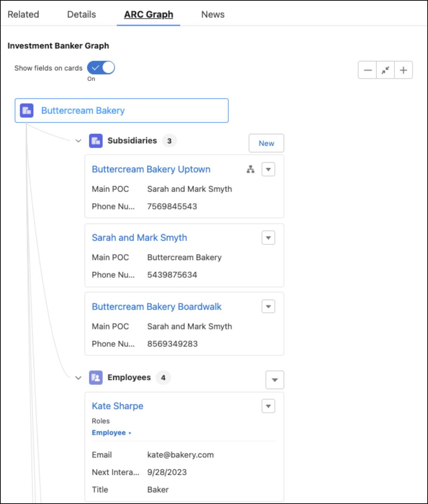The image size is (428, 504).
Task: Click the Employees section label
Action: 129,377
